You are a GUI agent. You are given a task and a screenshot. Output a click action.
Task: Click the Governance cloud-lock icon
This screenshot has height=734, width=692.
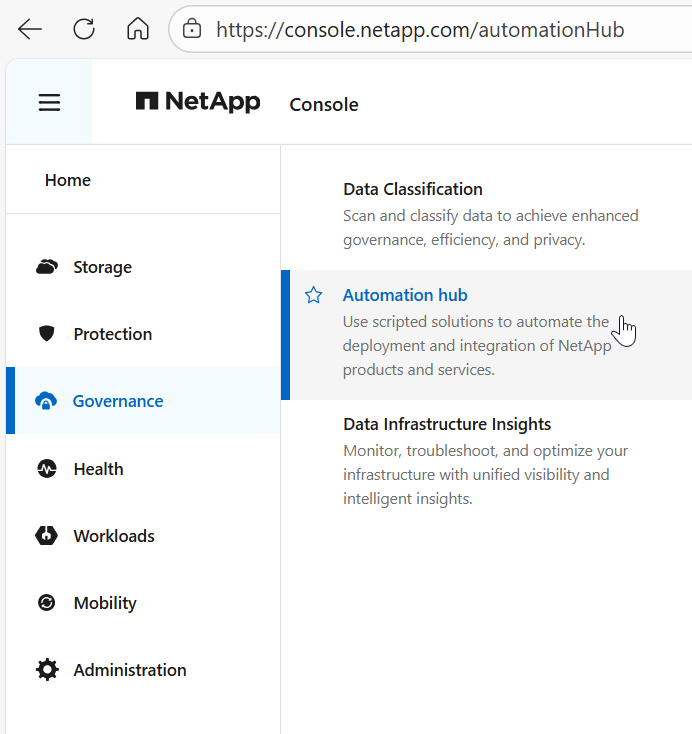click(x=46, y=401)
